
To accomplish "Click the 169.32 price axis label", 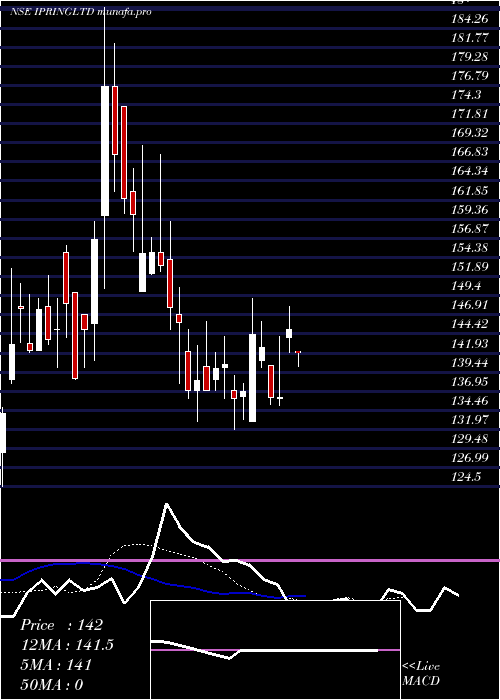I will [x=470, y=133].
